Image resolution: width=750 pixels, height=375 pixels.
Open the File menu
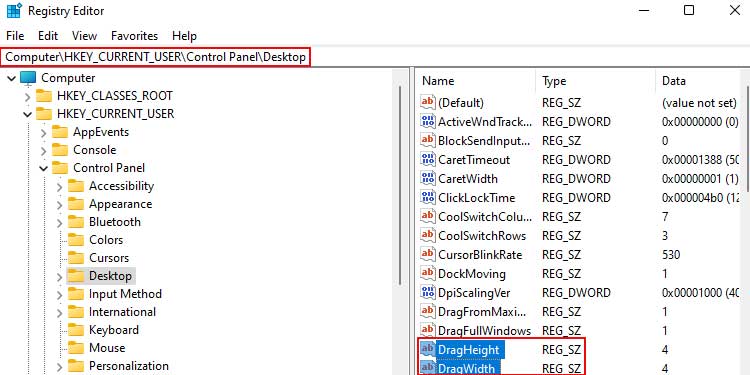15,36
